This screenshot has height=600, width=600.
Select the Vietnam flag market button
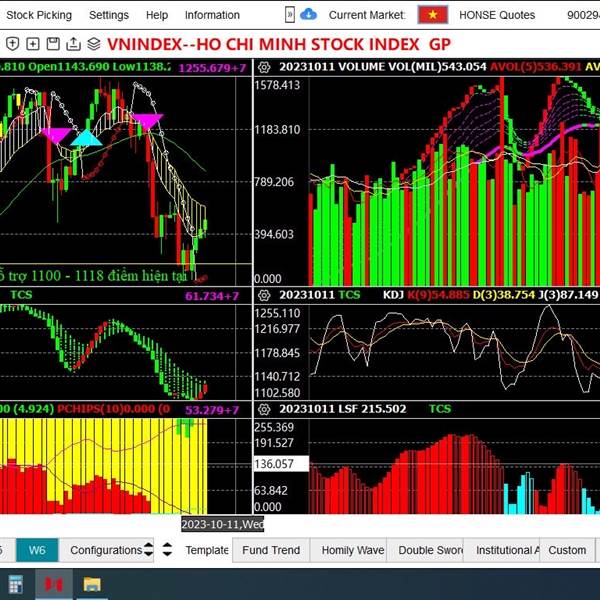click(x=432, y=15)
